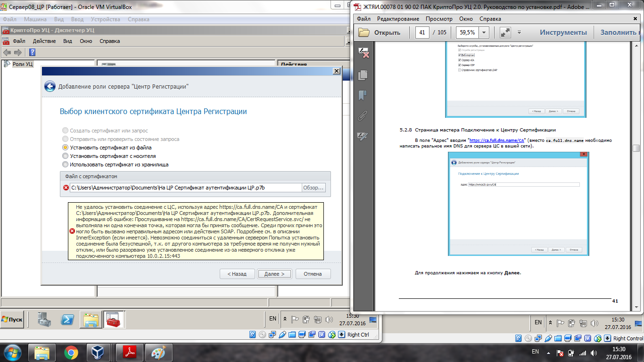Open the Действие menu in Диспетчер УЦ
Viewport: 644px width, 362px height.
click(x=44, y=41)
